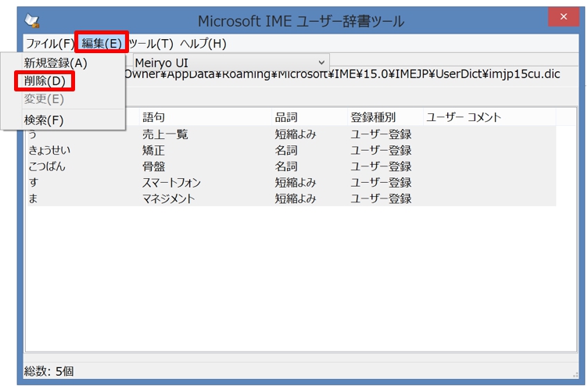Click 名詞 in the 骨盤 row
This screenshot has width=588, height=386.
point(286,166)
